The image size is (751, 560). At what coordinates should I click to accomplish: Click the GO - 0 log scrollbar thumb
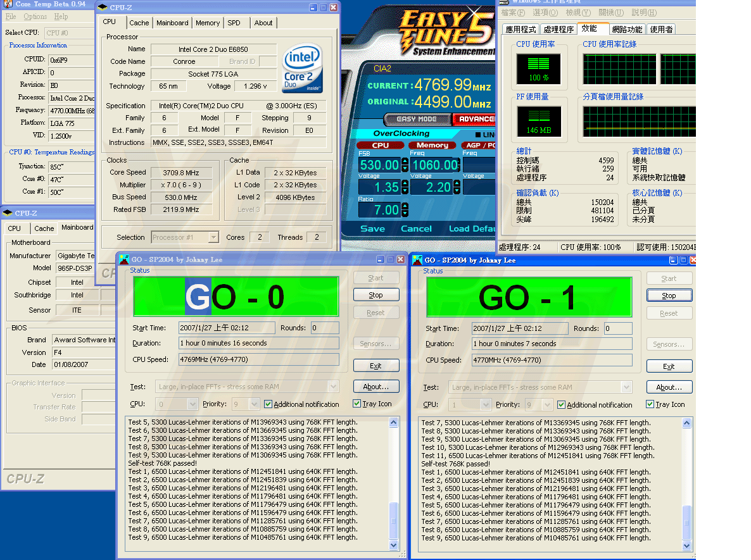[394, 520]
